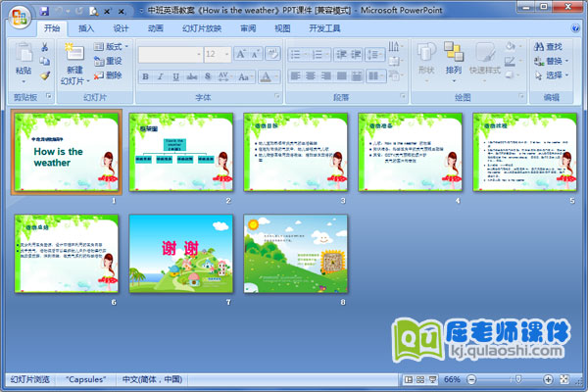Click in the font name box
Screen dimensions: 588x392
[168, 55]
